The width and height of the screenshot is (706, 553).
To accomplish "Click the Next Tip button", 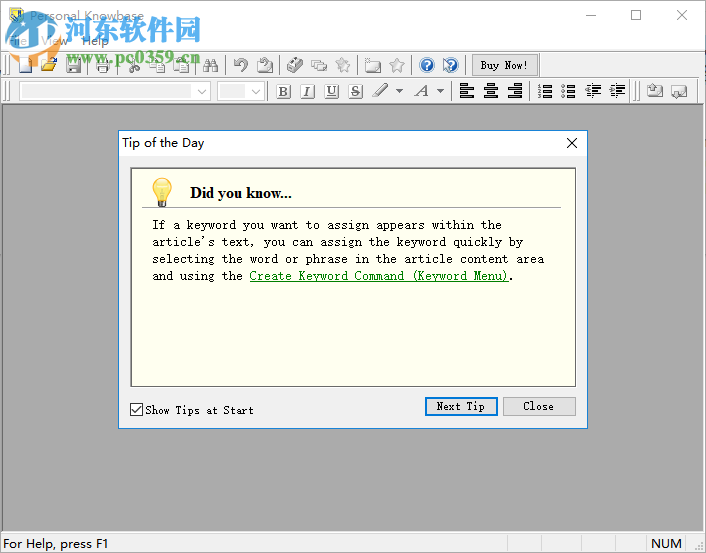I will [461, 406].
